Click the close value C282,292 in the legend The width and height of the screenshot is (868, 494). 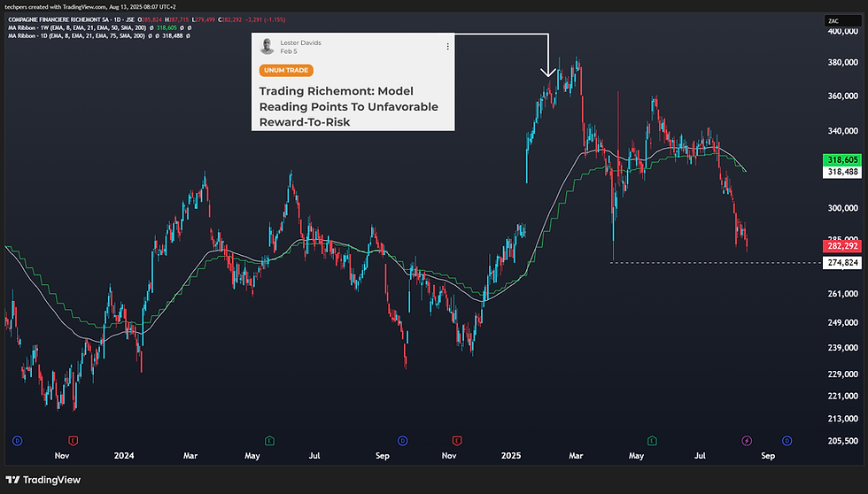pos(229,19)
